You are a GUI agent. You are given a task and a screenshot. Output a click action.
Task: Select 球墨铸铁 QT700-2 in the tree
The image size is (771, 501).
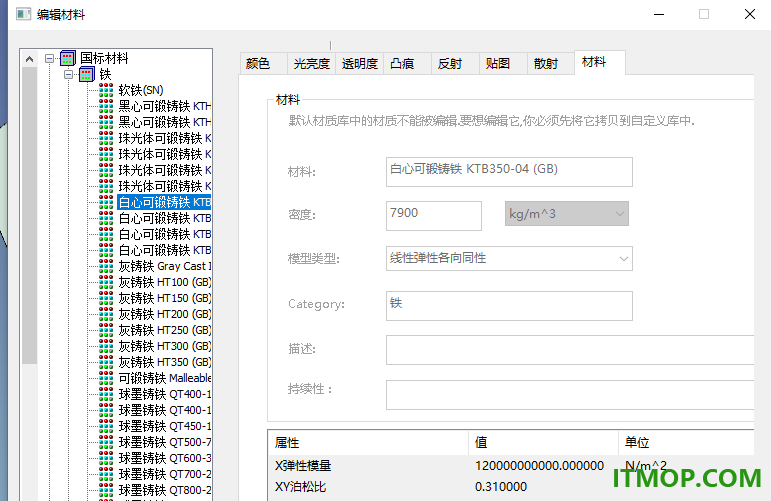(x=165, y=474)
